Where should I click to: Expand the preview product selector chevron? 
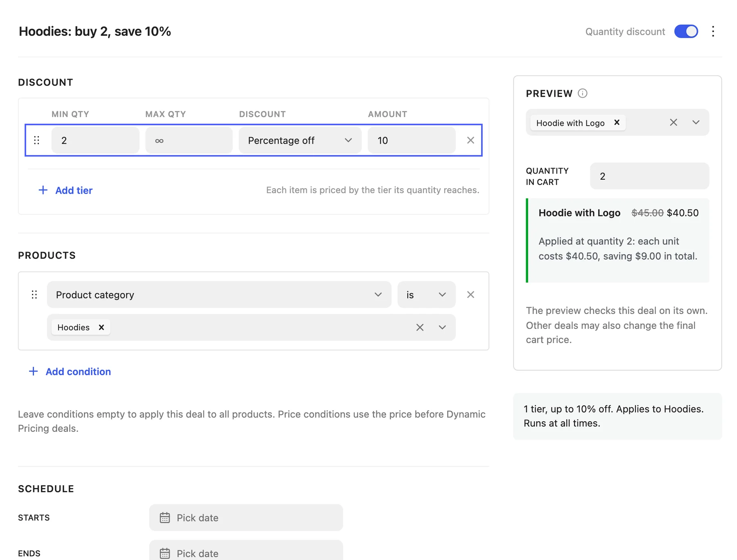696,122
